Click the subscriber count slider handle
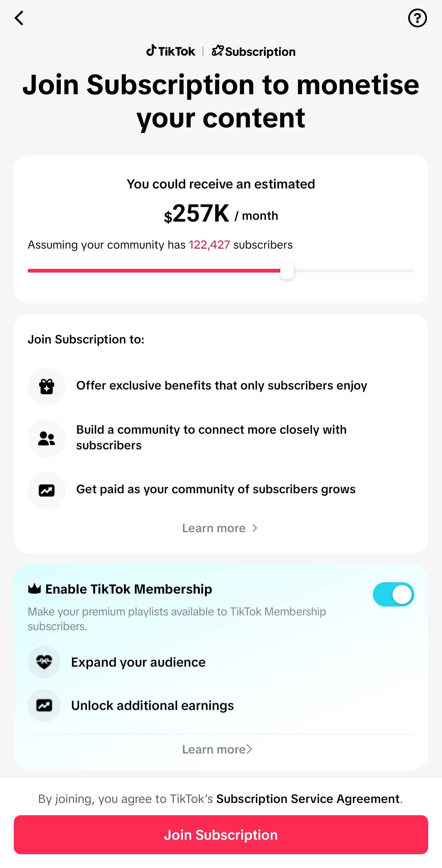The height and width of the screenshot is (868, 442). point(287,271)
